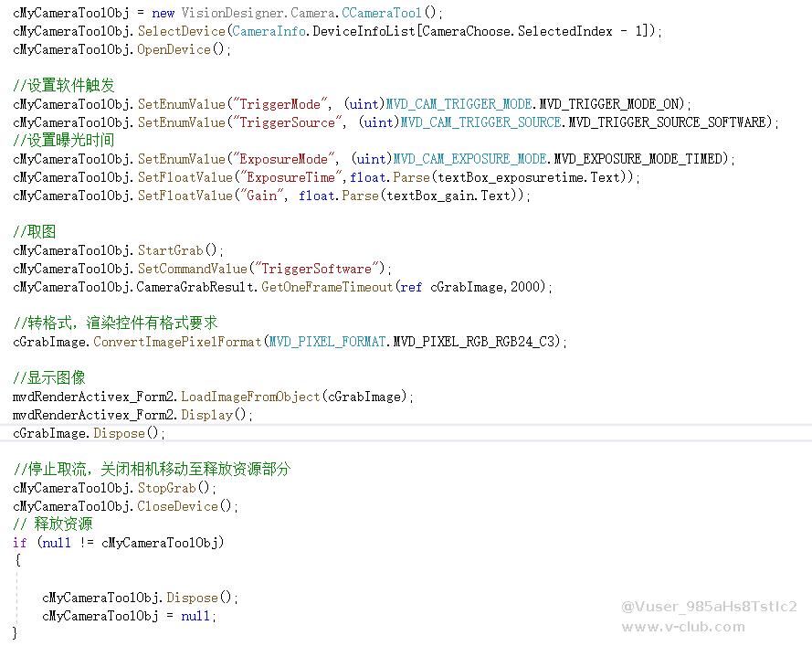Click the CloseDevice method call

(177, 506)
